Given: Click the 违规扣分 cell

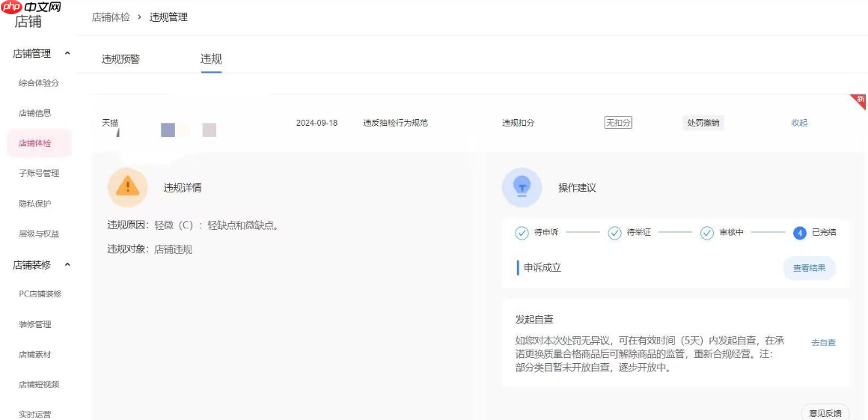Looking at the screenshot, I should coord(518,123).
